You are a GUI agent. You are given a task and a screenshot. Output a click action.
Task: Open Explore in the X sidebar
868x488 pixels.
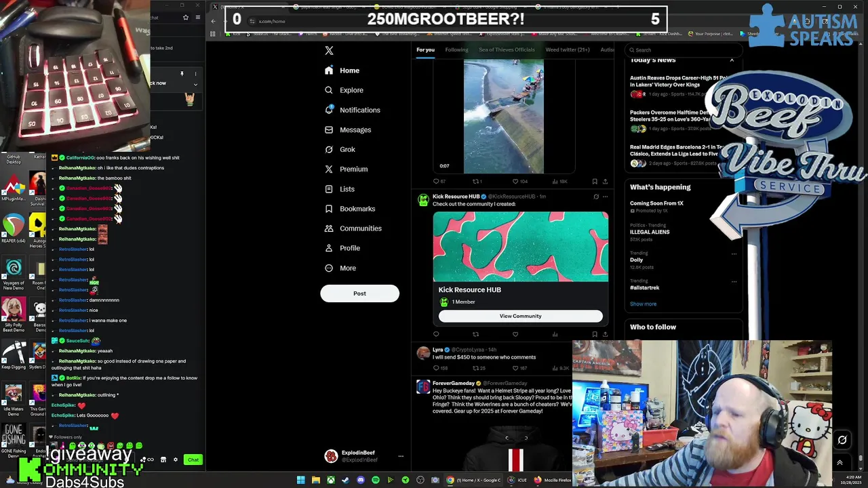343,90
